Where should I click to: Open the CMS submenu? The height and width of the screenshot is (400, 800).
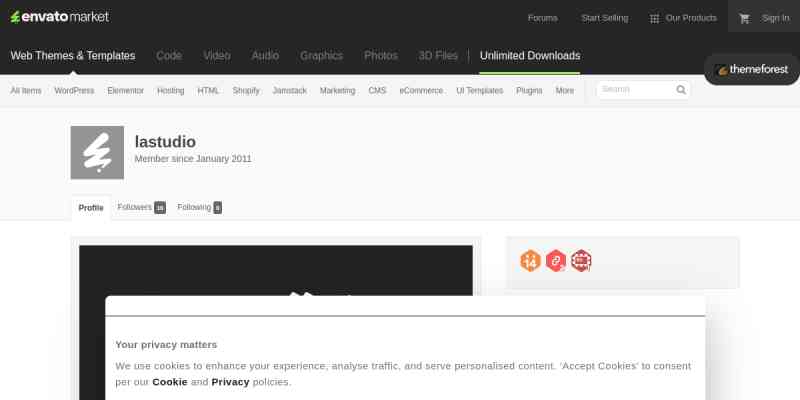pos(378,91)
